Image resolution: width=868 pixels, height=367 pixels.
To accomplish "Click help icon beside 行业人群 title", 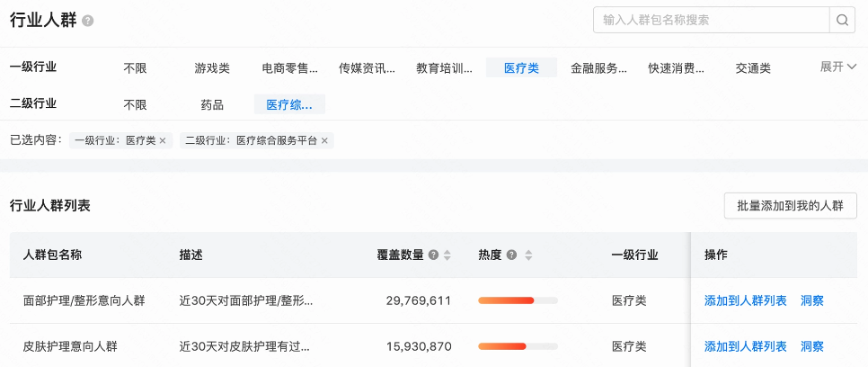I will coord(87,21).
